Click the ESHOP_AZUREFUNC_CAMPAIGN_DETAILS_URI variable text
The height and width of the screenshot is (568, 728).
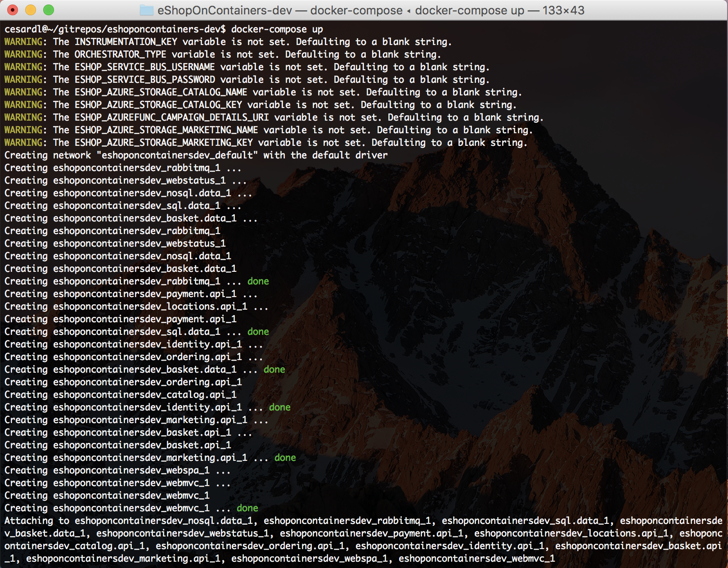(x=172, y=117)
